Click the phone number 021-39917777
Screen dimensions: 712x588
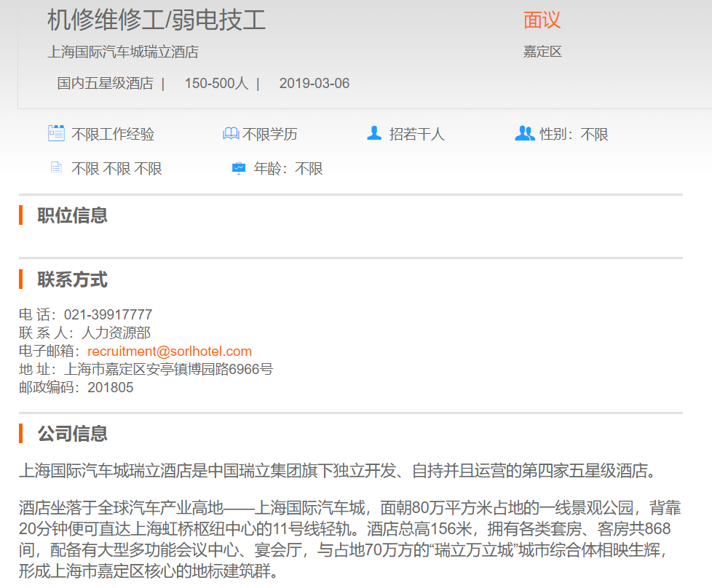pyautogui.click(x=108, y=315)
